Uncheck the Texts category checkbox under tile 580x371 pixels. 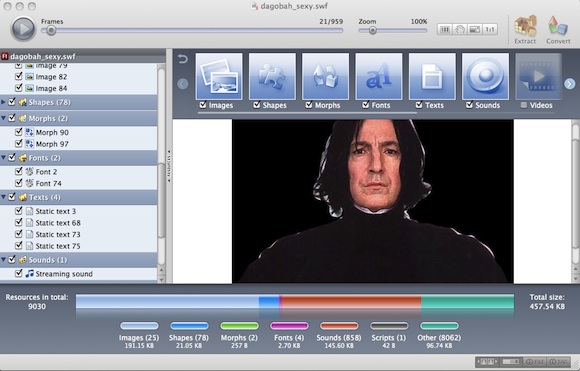(x=419, y=105)
